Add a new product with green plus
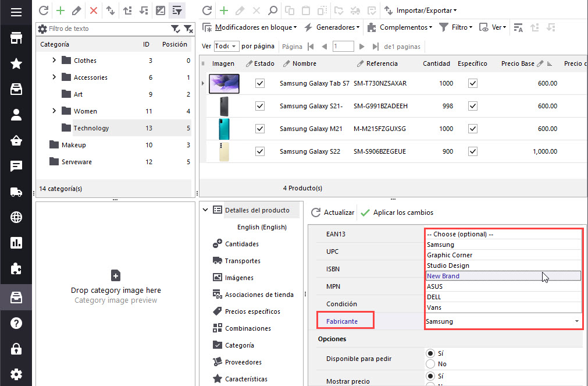Screen dimensions: 588x386 pyautogui.click(x=224, y=10)
